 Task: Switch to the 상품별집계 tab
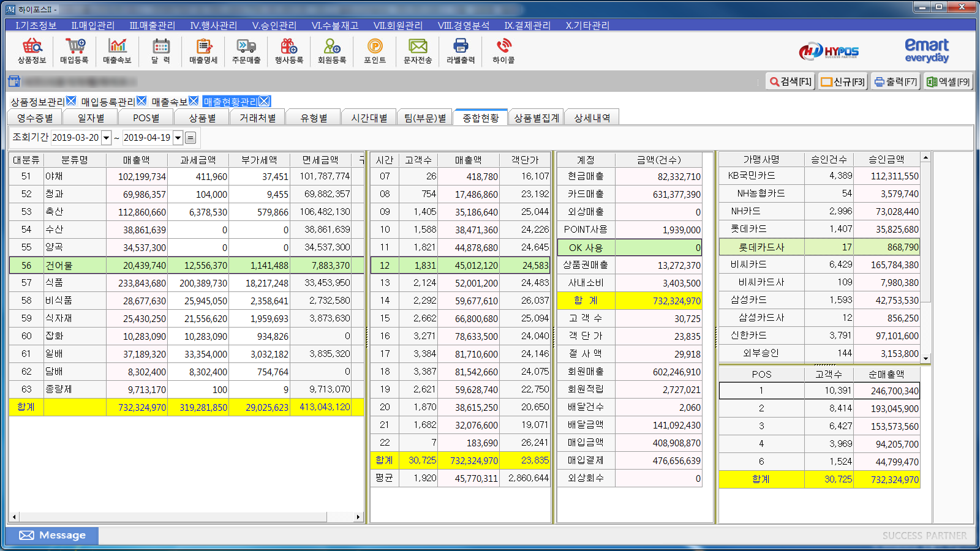537,118
